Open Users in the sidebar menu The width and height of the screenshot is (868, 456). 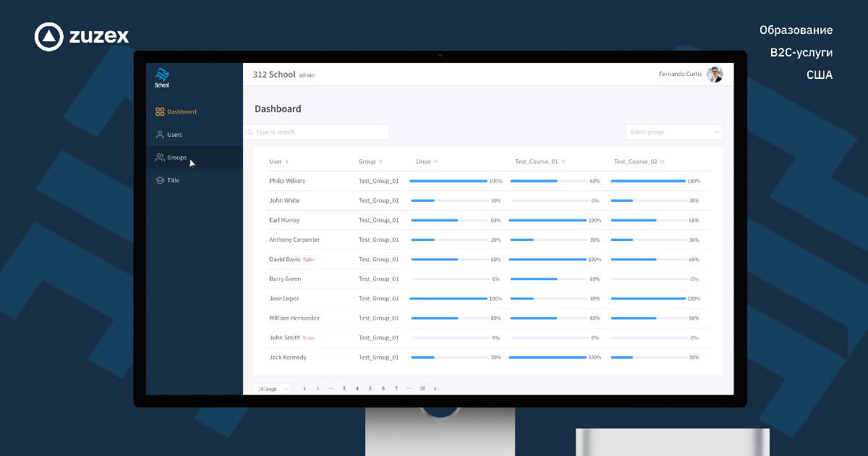[x=174, y=135]
